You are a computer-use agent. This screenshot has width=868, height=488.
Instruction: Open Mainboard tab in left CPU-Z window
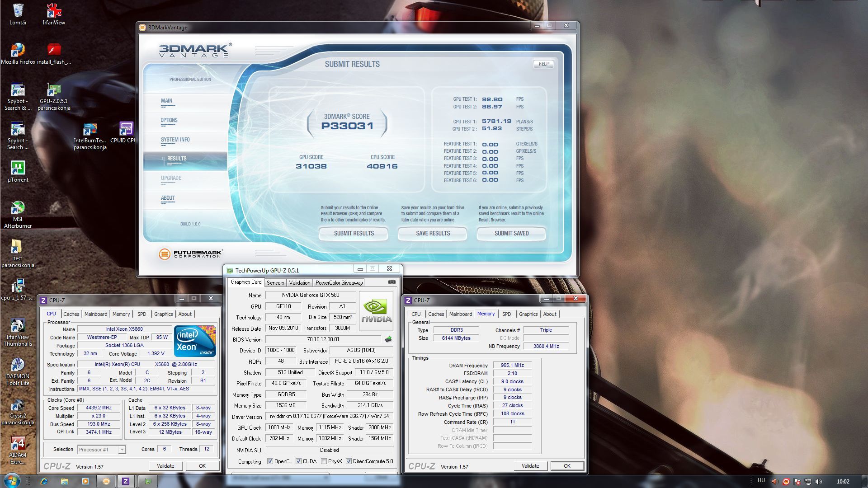click(96, 314)
